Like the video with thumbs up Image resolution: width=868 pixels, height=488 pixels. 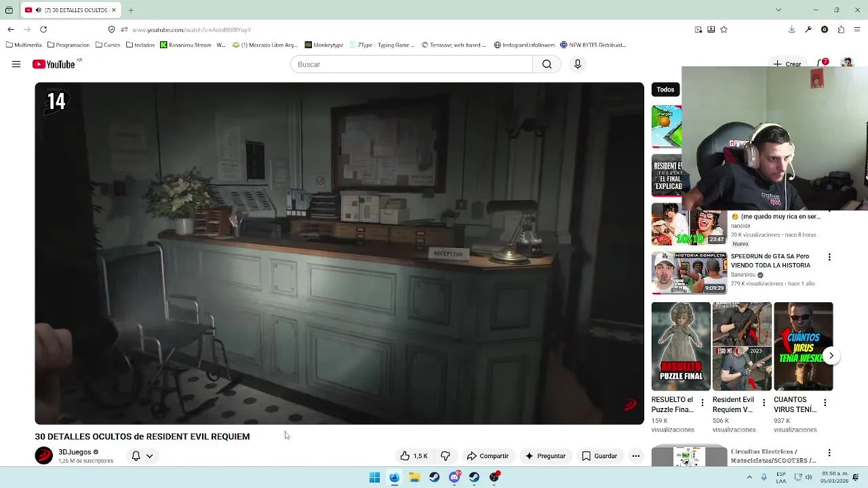point(414,456)
